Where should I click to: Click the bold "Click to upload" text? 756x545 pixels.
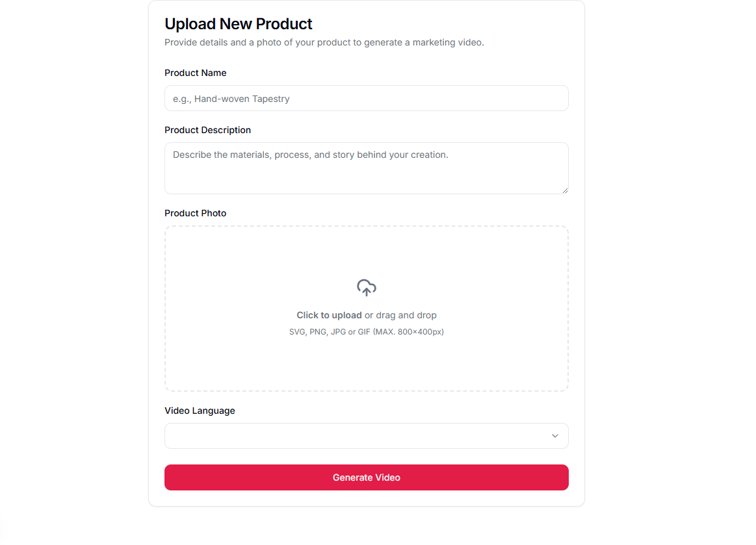pyautogui.click(x=329, y=315)
